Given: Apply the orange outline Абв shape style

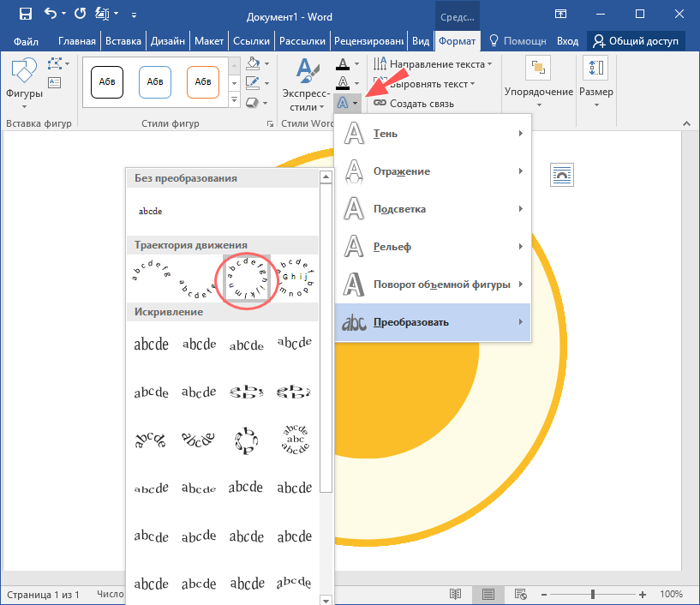Looking at the screenshot, I should coord(203,81).
